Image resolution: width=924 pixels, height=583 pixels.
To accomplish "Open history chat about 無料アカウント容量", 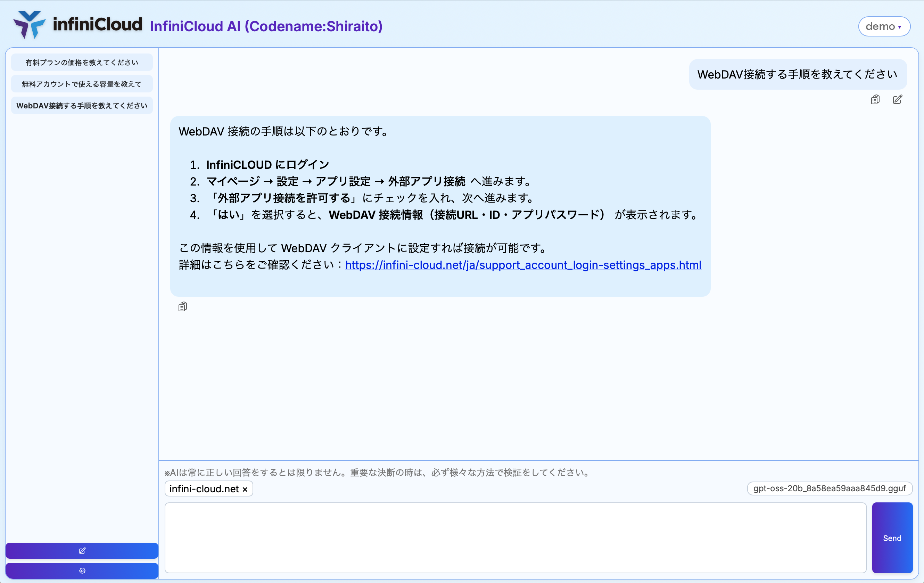I will coord(82,84).
